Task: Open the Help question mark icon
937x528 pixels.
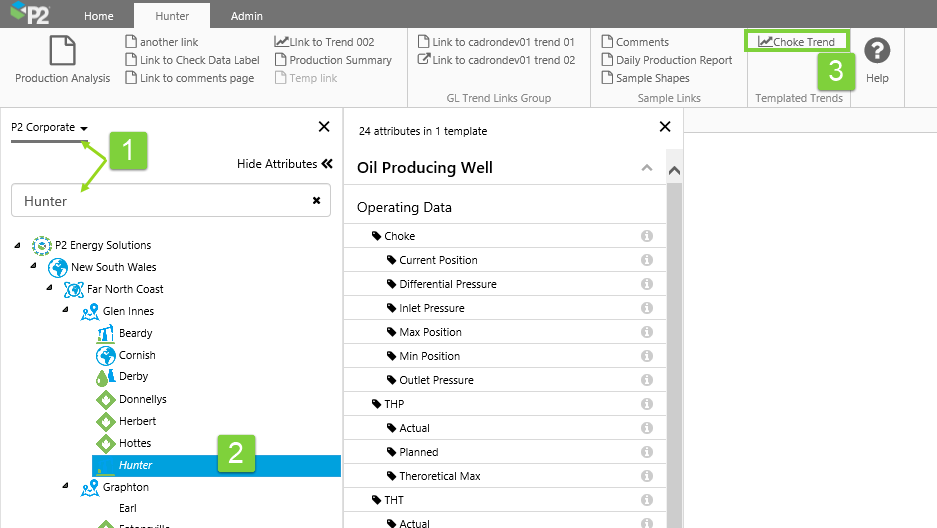Action: tap(877, 52)
